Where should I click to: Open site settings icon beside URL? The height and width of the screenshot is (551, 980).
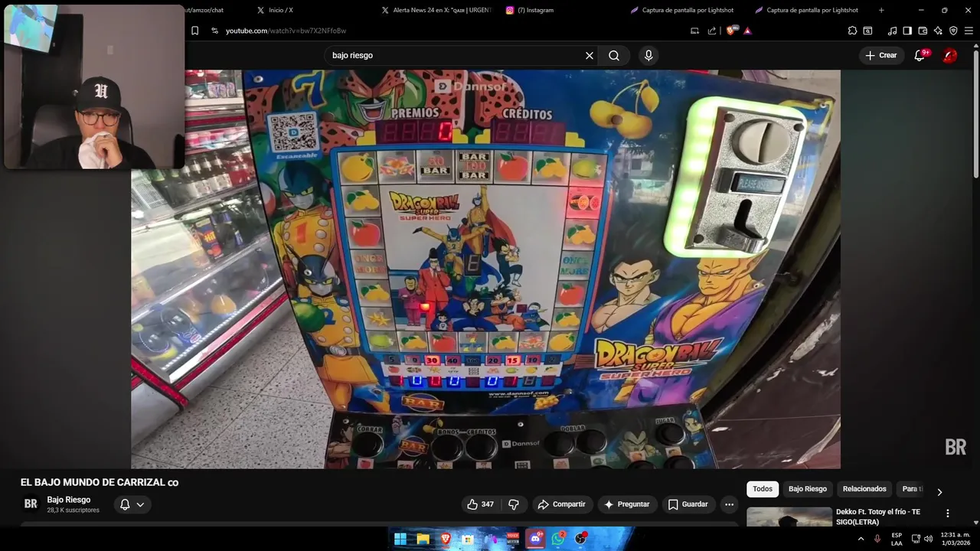point(214,31)
